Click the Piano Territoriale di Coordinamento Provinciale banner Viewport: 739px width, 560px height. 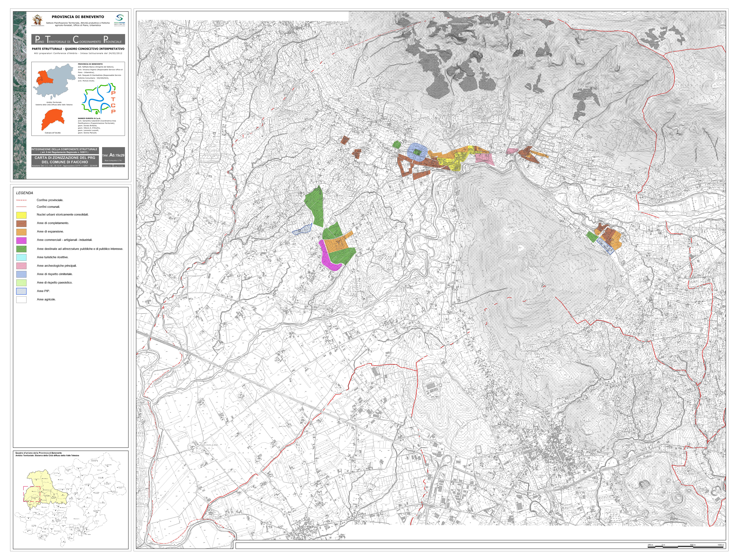tap(78, 39)
